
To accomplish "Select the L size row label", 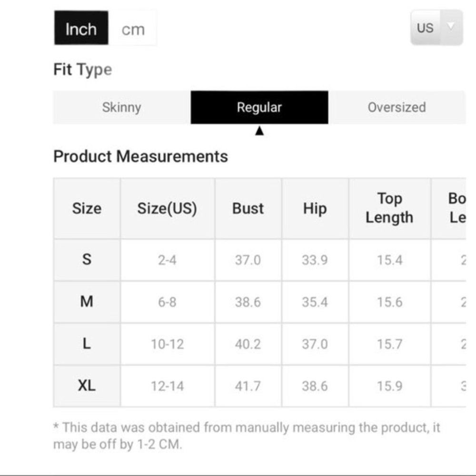I will tap(87, 344).
